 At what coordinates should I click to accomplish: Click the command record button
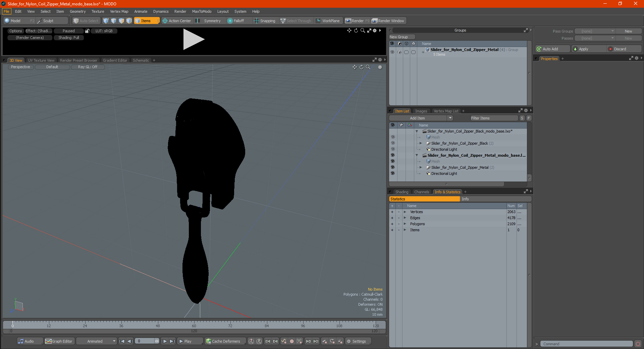(x=638, y=344)
